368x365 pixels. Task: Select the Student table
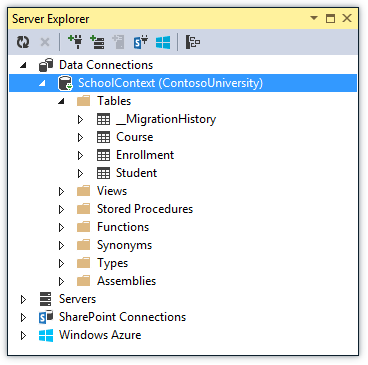136,173
